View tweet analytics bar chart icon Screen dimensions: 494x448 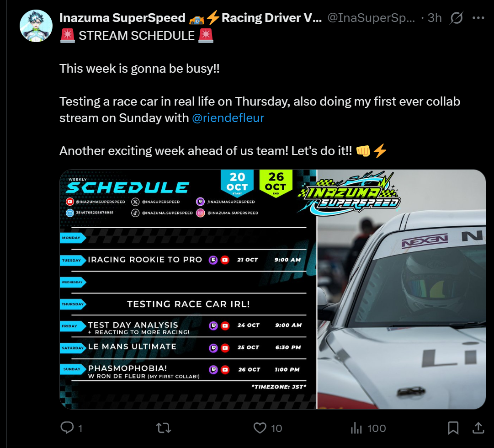pyautogui.click(x=356, y=428)
